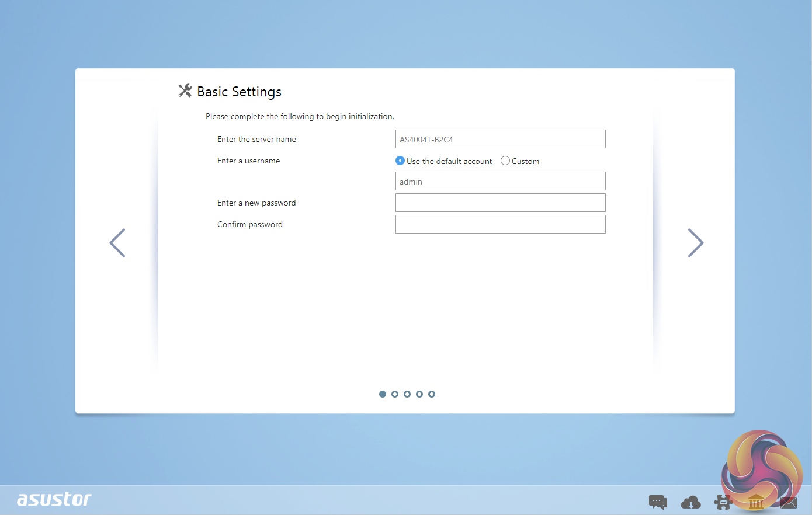The width and height of the screenshot is (812, 515).
Task: Click the ASUSTOR logo
Action: point(54,500)
